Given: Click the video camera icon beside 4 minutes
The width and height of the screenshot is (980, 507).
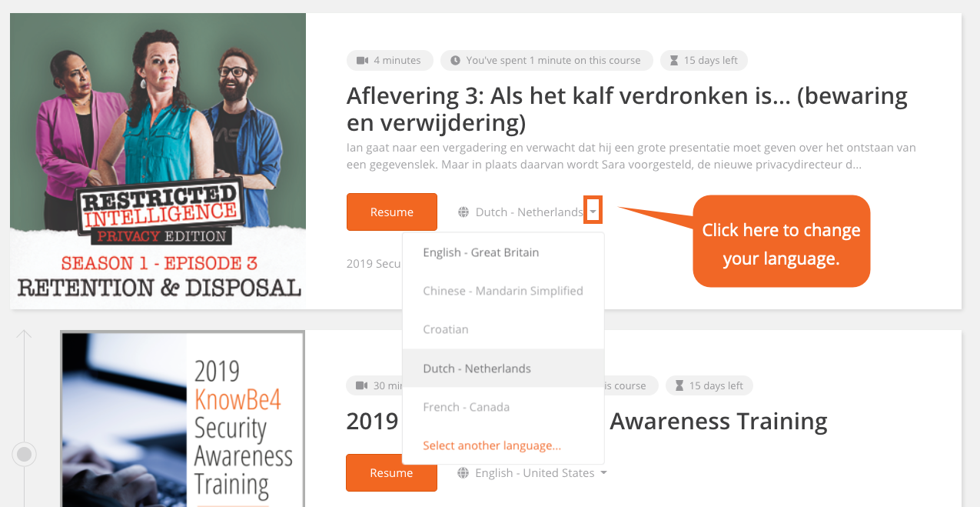Looking at the screenshot, I should pyautogui.click(x=361, y=61).
